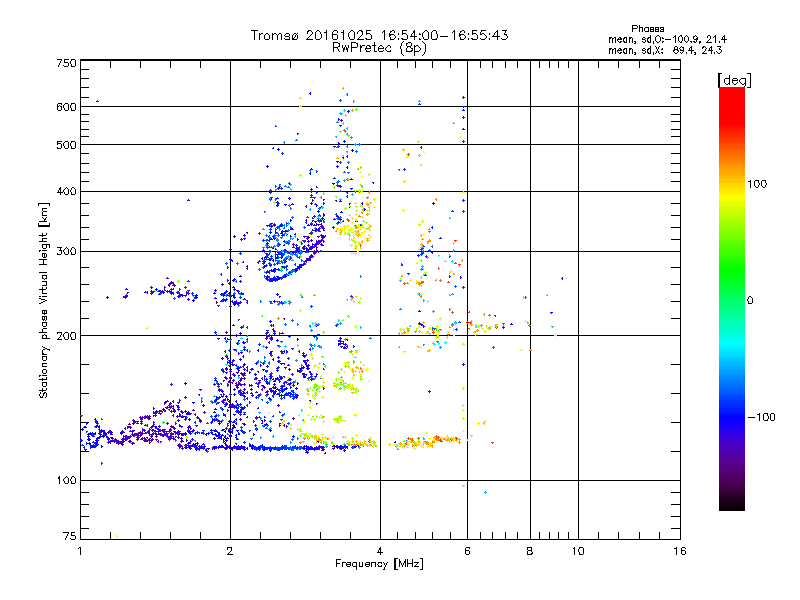
Task: Click the '600' y-axis tick label
Action: coord(66,107)
